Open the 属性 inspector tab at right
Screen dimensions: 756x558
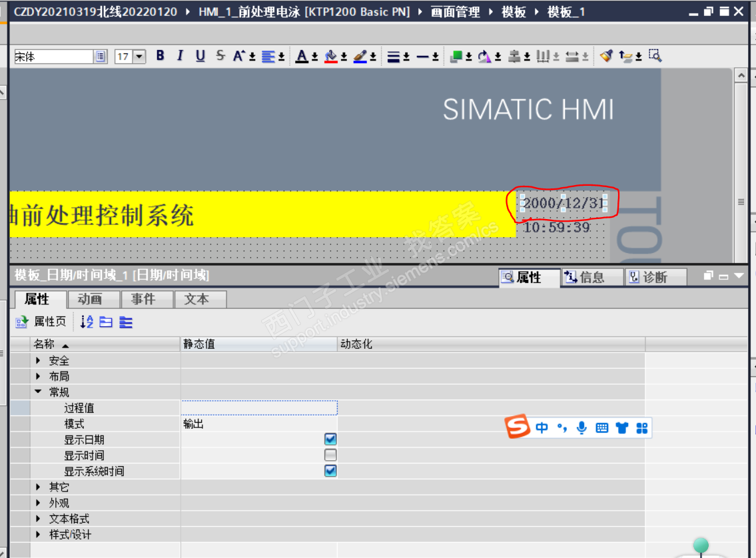coord(529,278)
